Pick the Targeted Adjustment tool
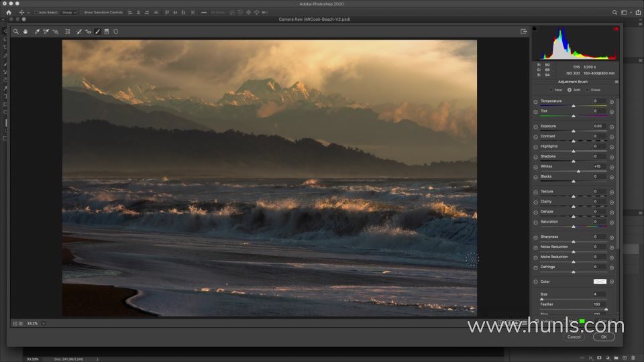 pos(56,32)
